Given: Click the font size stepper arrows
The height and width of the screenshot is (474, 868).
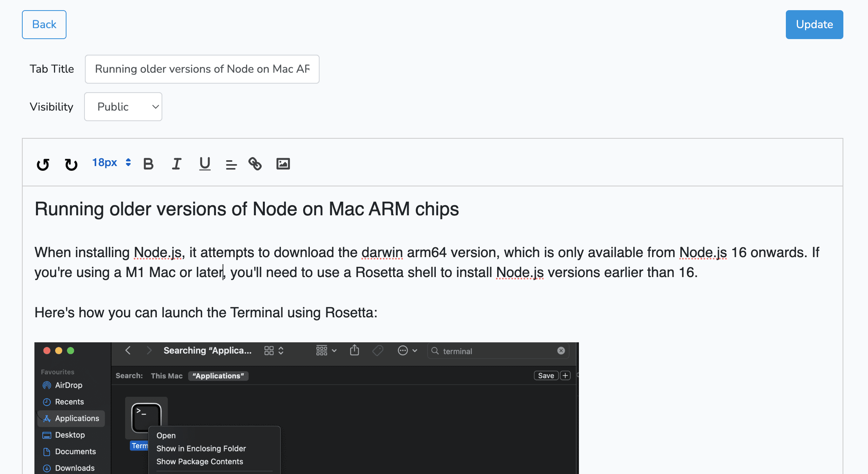Looking at the screenshot, I should pos(128,162).
